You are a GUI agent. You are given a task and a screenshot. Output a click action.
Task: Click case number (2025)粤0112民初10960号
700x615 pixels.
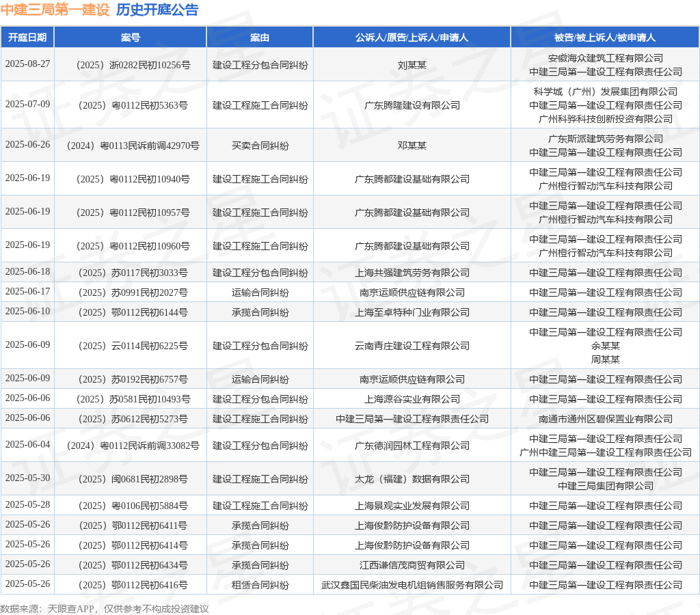(x=133, y=246)
